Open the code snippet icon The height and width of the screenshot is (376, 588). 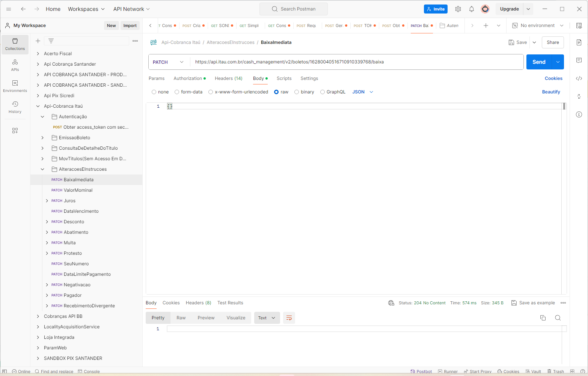coord(579,78)
